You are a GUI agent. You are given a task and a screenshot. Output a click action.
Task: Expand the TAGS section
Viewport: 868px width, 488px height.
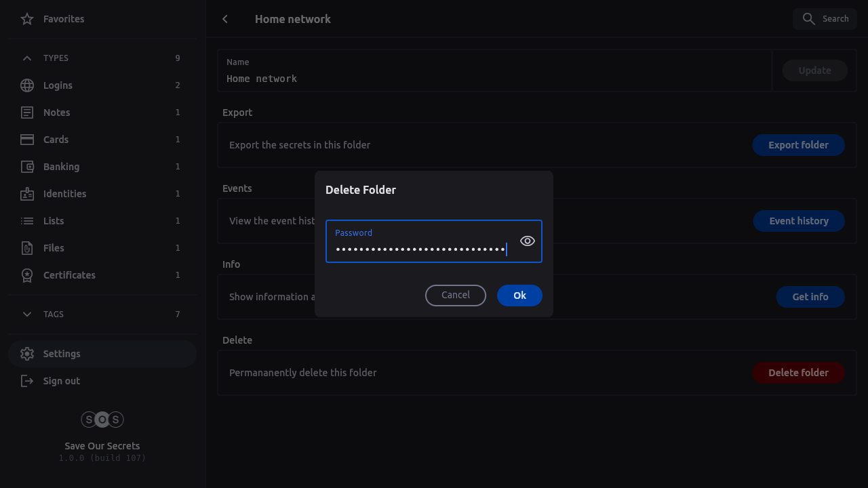(x=27, y=314)
